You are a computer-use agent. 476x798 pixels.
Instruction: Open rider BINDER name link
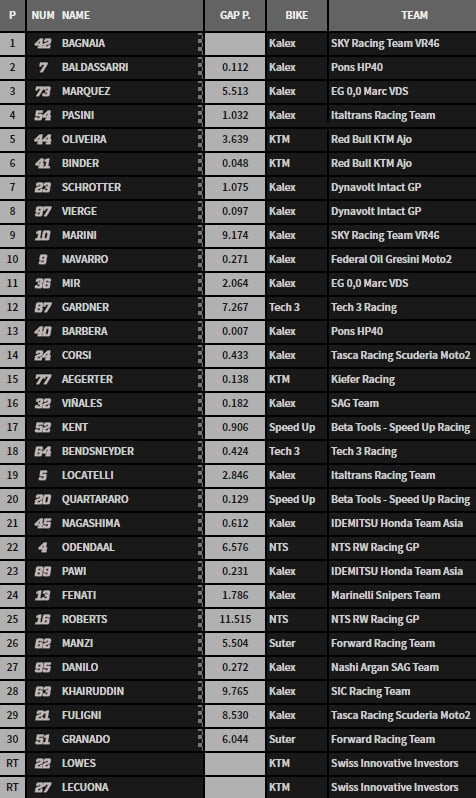click(80, 163)
